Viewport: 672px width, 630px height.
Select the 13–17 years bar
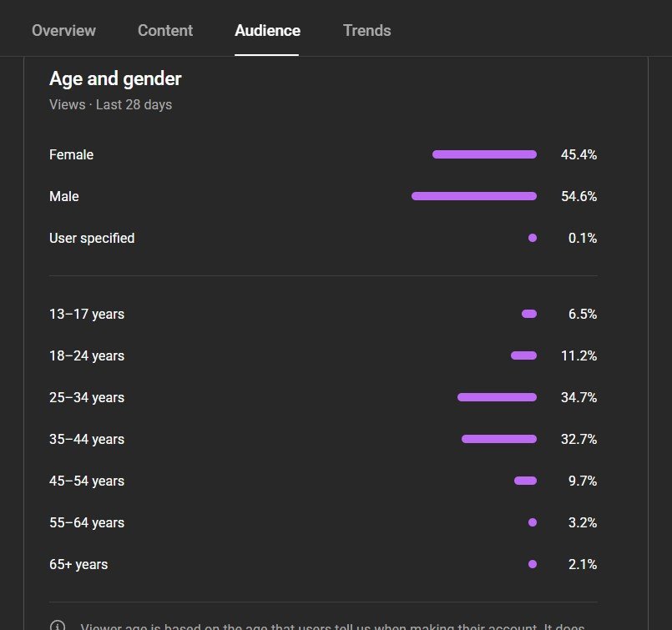pos(529,314)
